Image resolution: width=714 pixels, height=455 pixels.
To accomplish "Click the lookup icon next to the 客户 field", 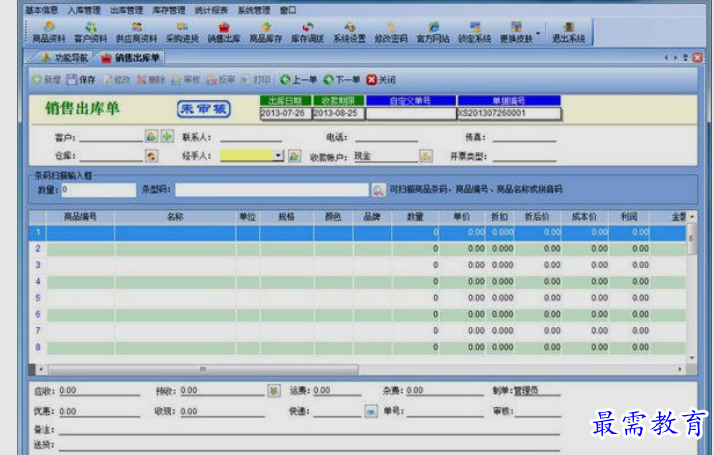I will (x=151, y=136).
